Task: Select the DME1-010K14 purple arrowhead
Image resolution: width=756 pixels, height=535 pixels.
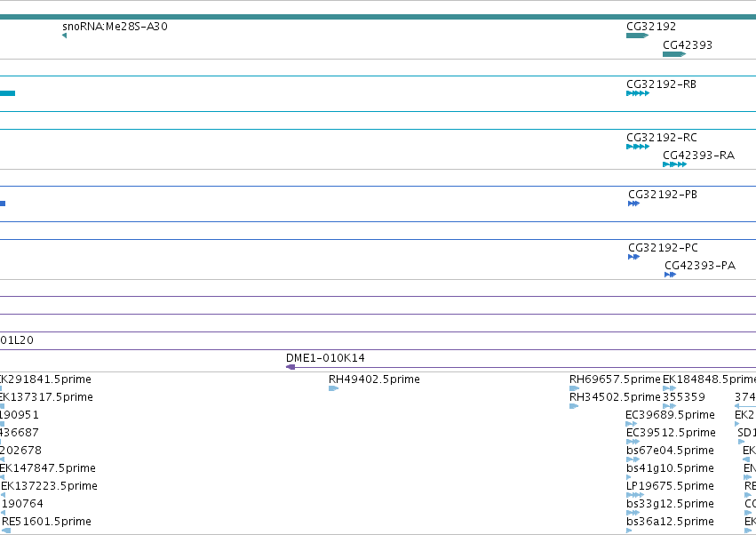Action: tap(290, 367)
